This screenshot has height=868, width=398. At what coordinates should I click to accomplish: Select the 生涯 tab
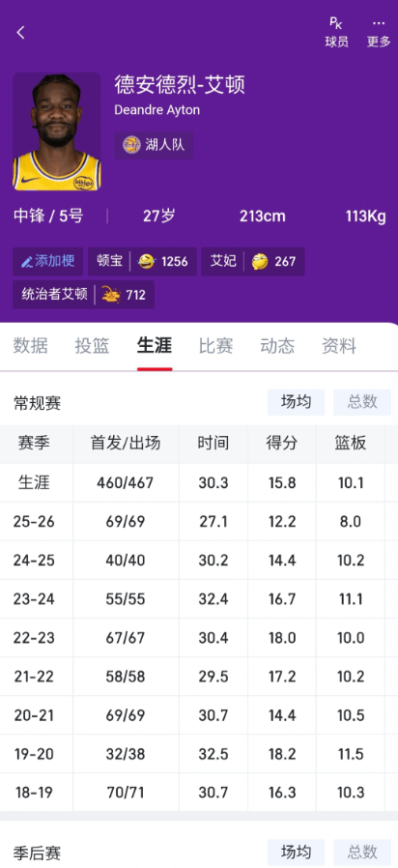tap(155, 347)
